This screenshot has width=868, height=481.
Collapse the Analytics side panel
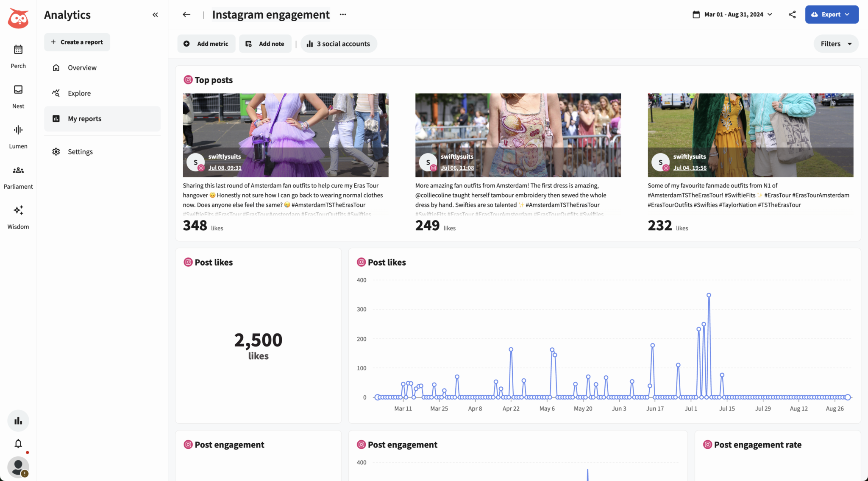(x=155, y=15)
